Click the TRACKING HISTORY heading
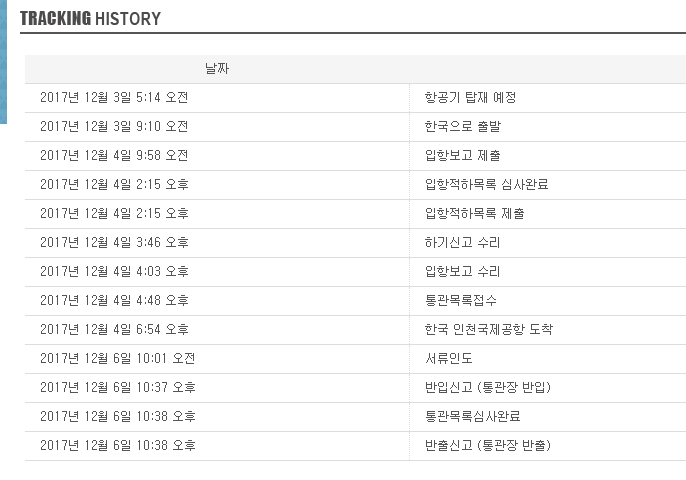 pyautogui.click(x=90, y=18)
